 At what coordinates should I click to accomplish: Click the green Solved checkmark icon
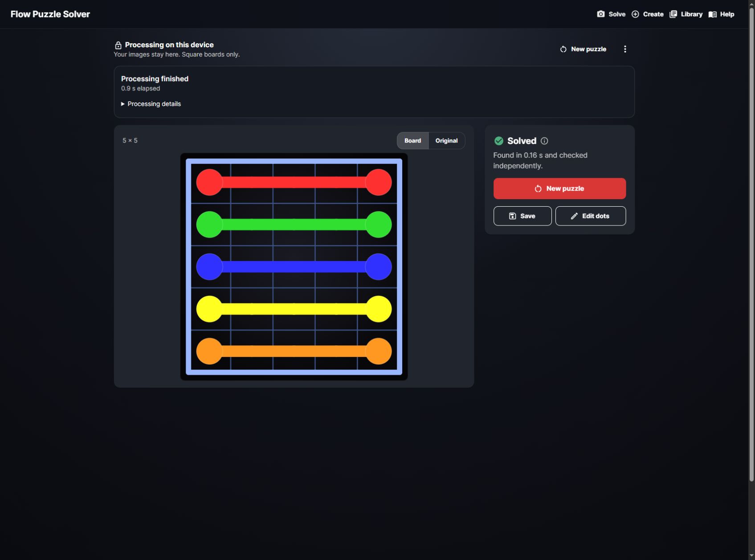[499, 141]
